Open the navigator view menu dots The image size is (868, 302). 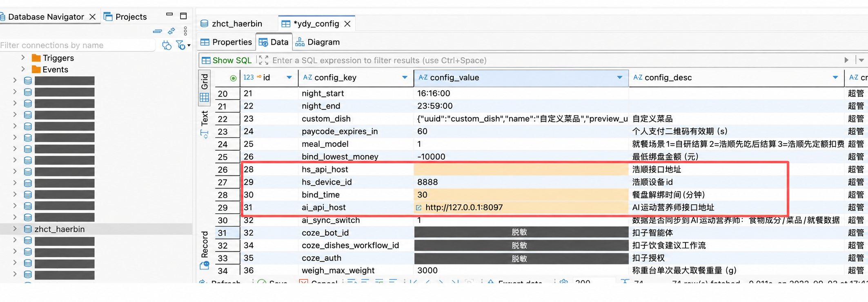(185, 31)
